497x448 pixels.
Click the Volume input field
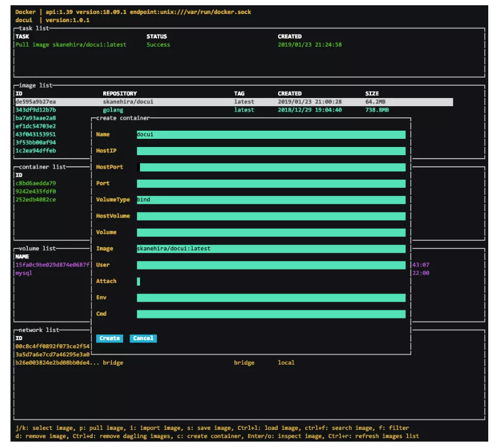233,232
